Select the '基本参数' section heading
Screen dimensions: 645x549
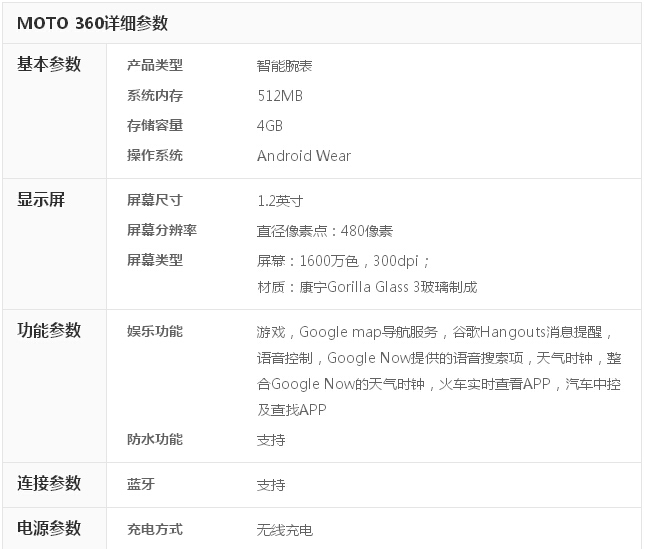[49, 64]
